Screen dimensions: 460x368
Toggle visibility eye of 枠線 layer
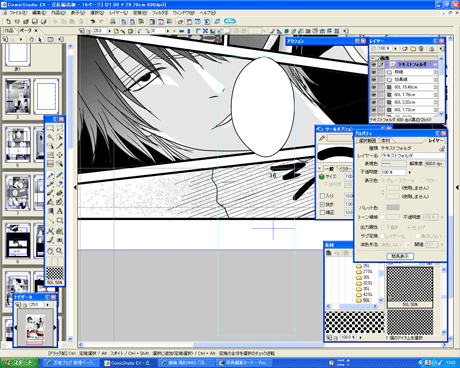(374, 72)
